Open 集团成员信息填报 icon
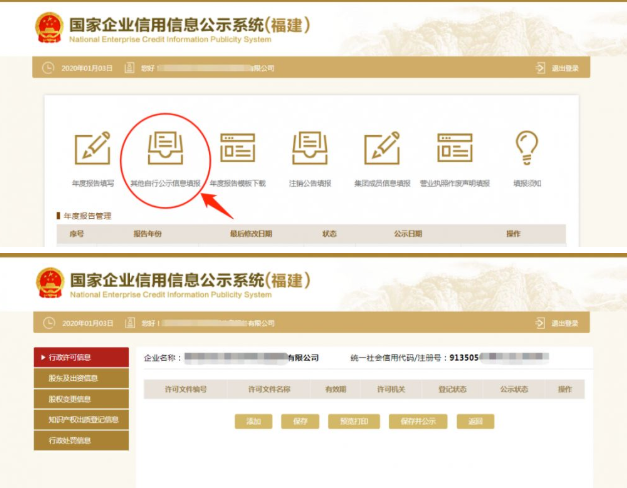627x488 pixels. (x=382, y=149)
